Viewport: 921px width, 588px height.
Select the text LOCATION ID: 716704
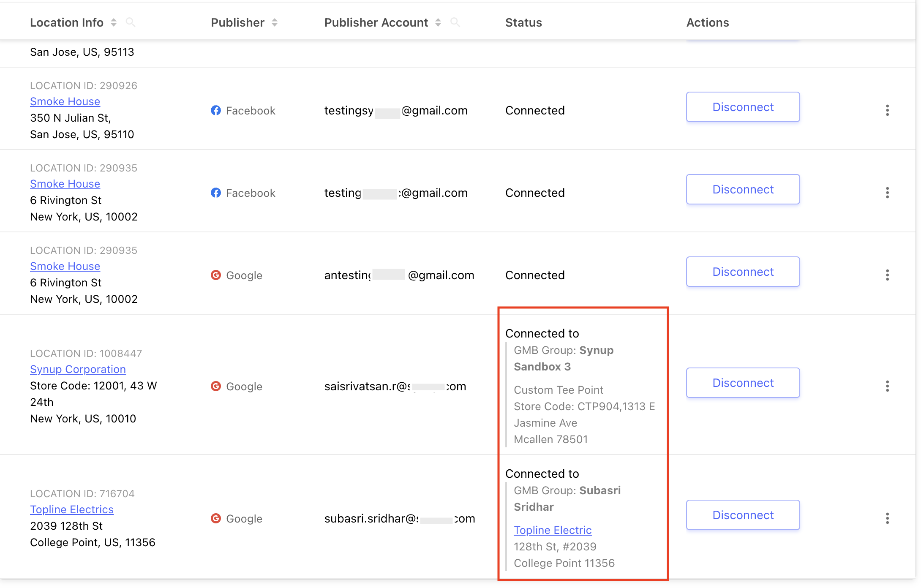click(82, 494)
